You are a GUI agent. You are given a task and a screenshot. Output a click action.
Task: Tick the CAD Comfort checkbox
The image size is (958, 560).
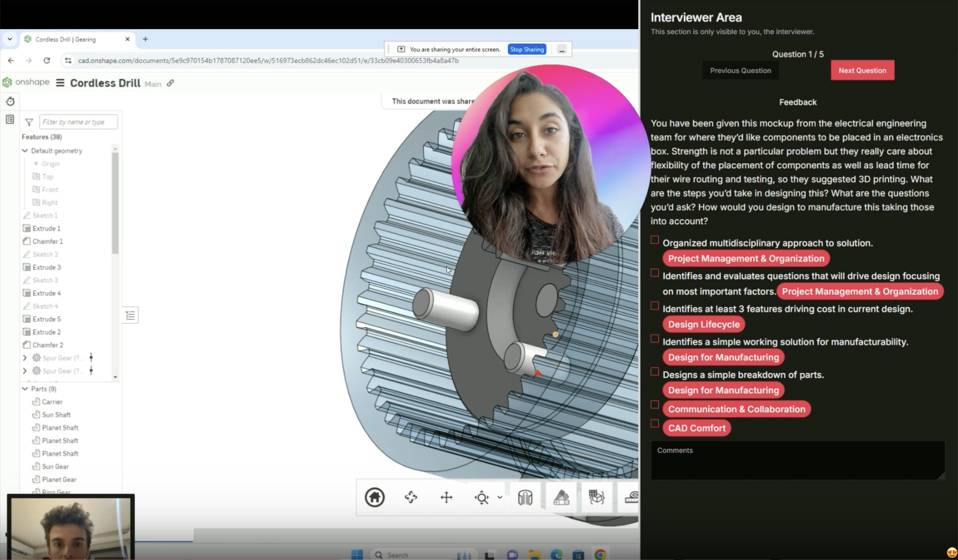pyautogui.click(x=655, y=424)
